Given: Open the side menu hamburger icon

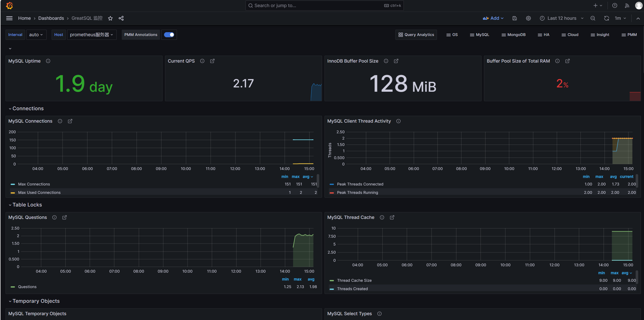Looking at the screenshot, I should 9,18.
